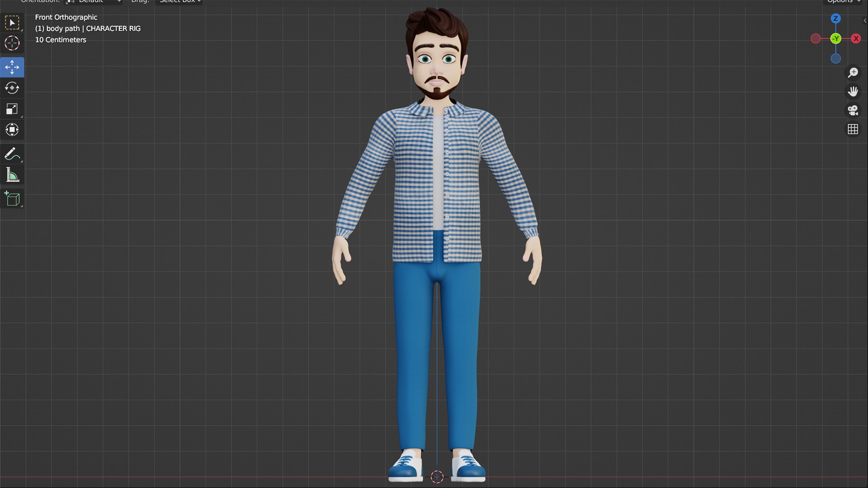Toggle camera view with camera icon
The height and width of the screenshot is (488, 868).
pos(853,110)
